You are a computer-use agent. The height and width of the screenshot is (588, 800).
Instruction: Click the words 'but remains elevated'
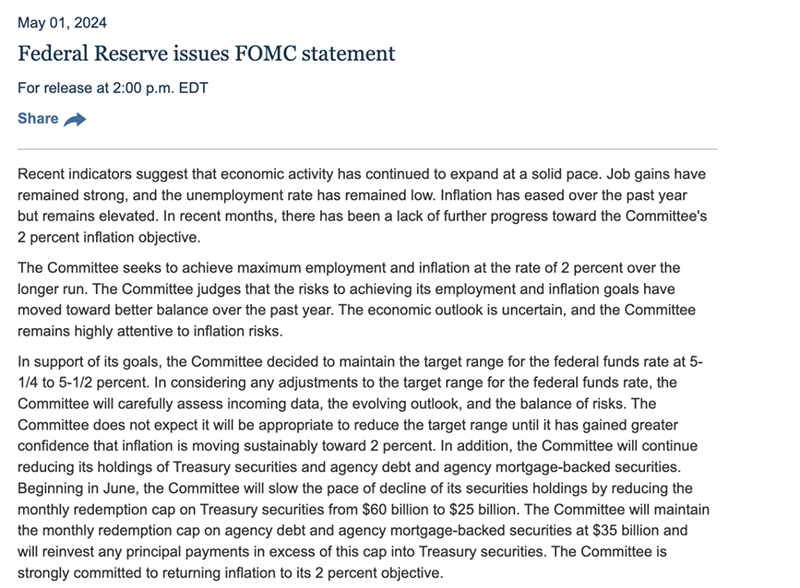click(x=88, y=216)
